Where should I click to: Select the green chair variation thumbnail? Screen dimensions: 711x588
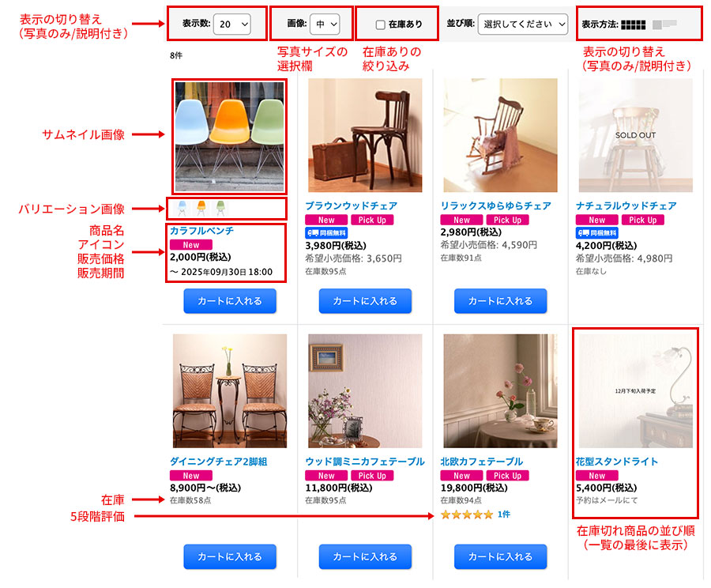coord(220,209)
